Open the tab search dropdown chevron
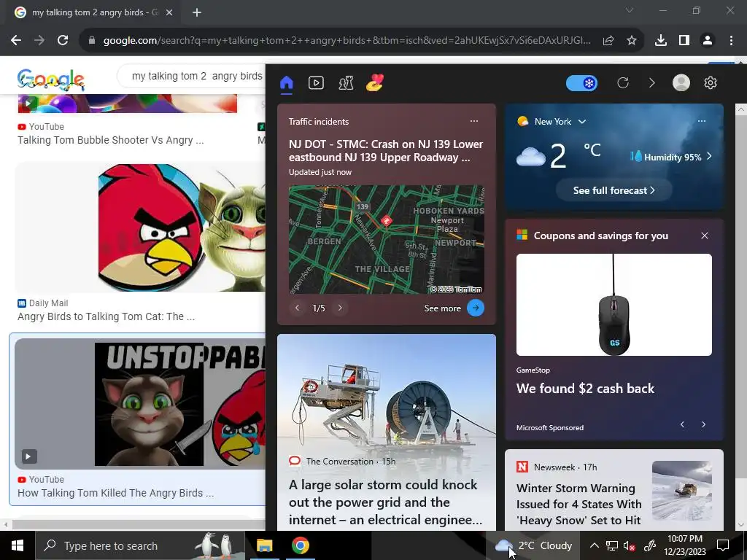Screen dimensions: 747x560 point(630,10)
